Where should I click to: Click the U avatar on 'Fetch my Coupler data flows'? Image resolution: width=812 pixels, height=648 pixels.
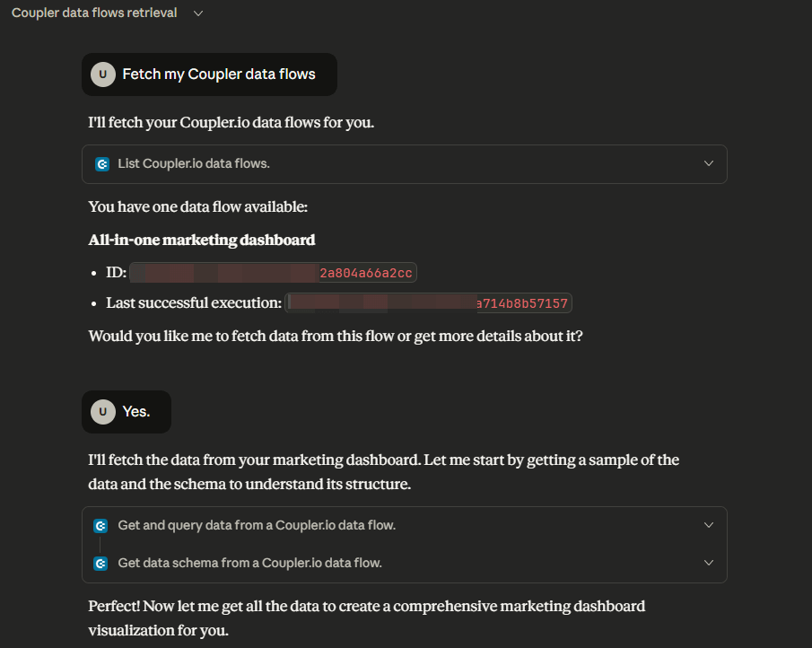pos(102,74)
